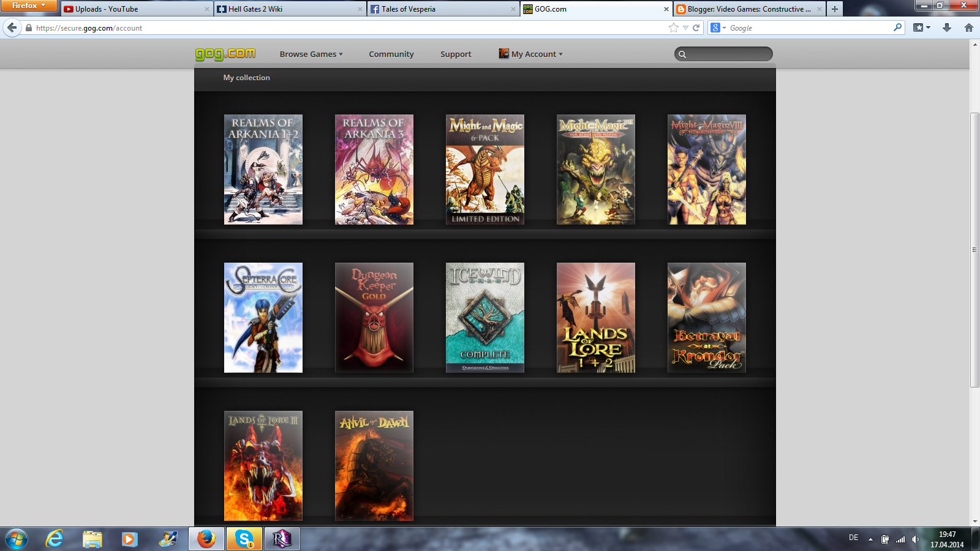Open Might and Magic VIII cover

707,170
